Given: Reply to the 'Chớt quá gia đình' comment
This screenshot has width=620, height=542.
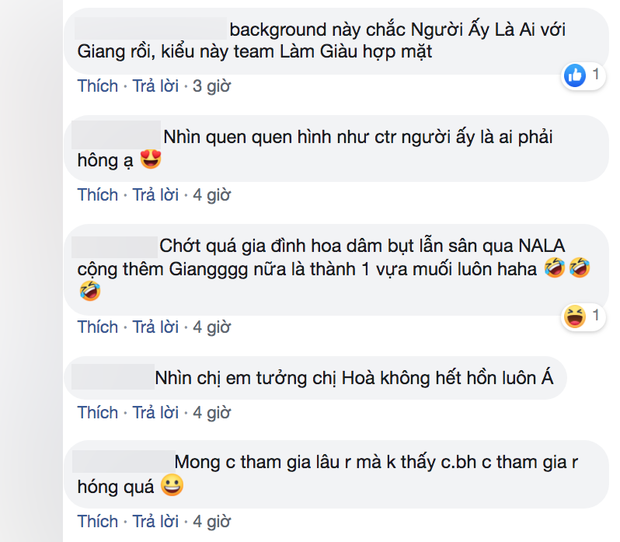Looking at the screenshot, I should (155, 327).
